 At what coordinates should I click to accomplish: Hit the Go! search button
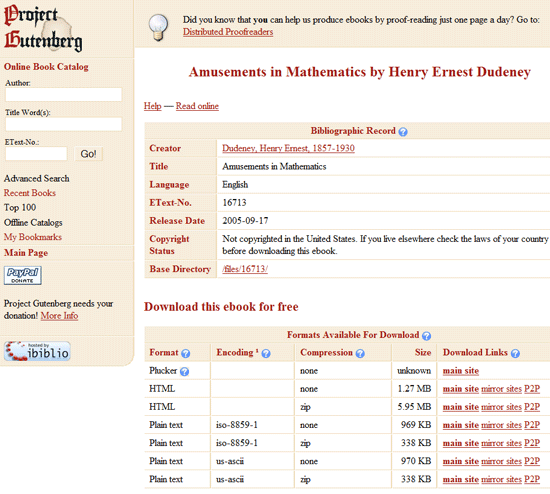pos(88,154)
